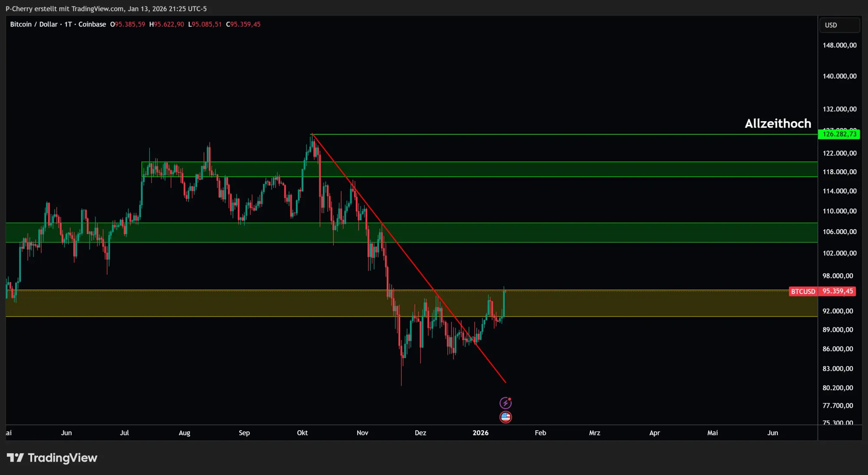Screen dimensions: 868x475
Task: Click the open value O95.385,59 in the legend
Action: pyautogui.click(x=128, y=24)
